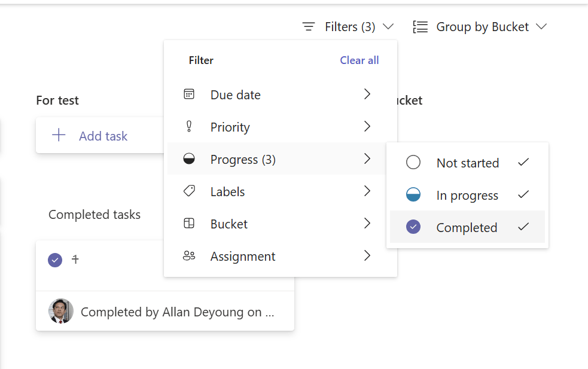The width and height of the screenshot is (588, 369).
Task: Click the Group by Bucket list icon
Action: pos(421,27)
